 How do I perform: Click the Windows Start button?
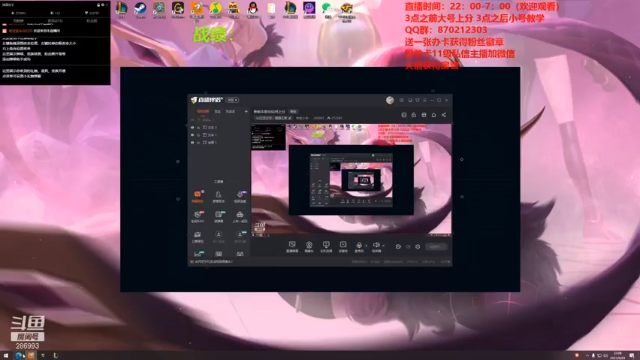click(x=6, y=356)
